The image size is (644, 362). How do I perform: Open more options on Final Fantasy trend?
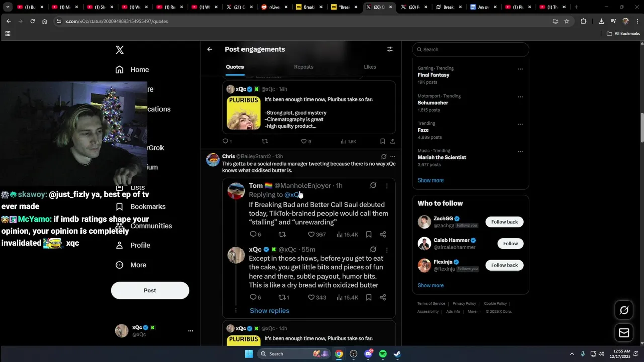[520, 69]
